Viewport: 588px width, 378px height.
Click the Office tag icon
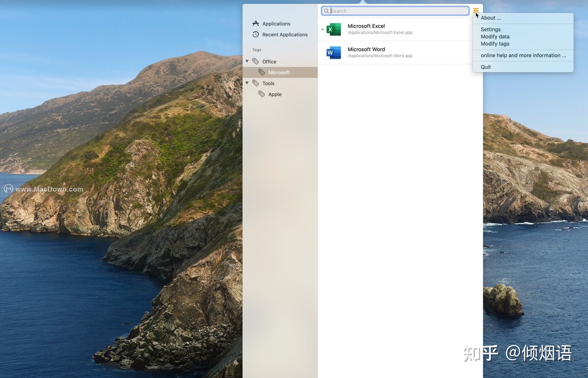(256, 61)
